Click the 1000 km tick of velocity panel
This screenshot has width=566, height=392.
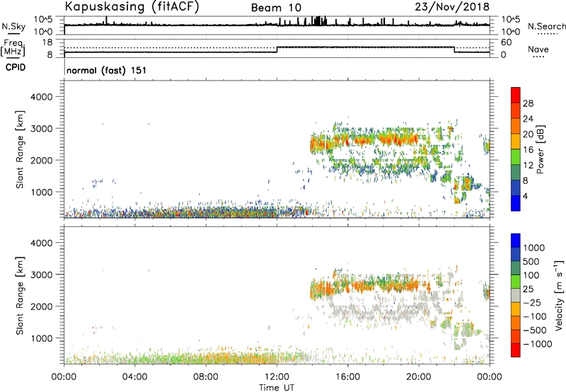coord(42,338)
